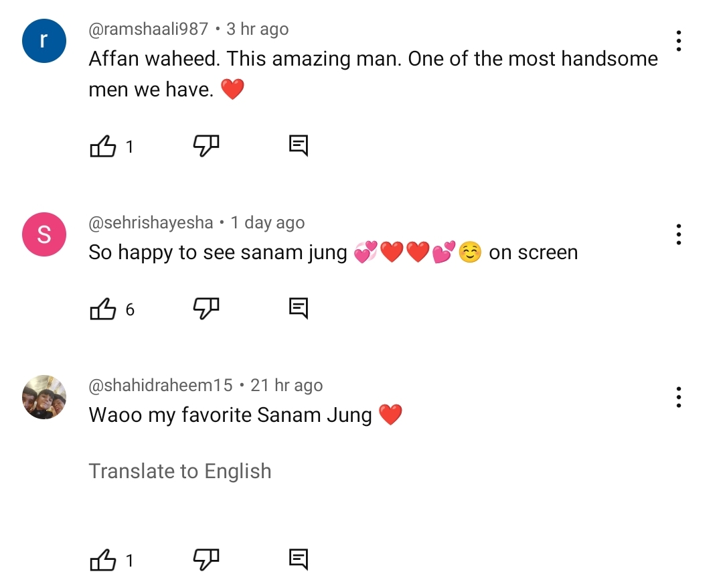Image resolution: width=723 pixels, height=588 pixels.
Task: Reply to @sehrishayesha's comment
Action: pyautogui.click(x=299, y=308)
